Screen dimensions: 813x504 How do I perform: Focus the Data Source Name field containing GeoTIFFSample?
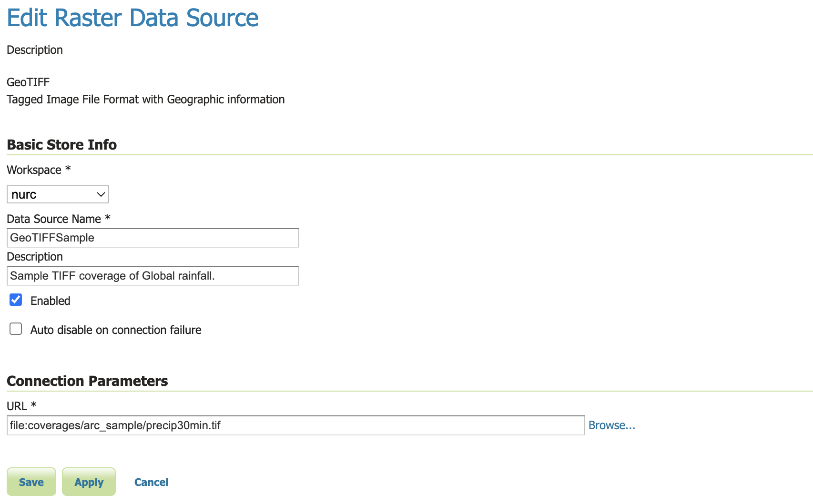click(152, 238)
